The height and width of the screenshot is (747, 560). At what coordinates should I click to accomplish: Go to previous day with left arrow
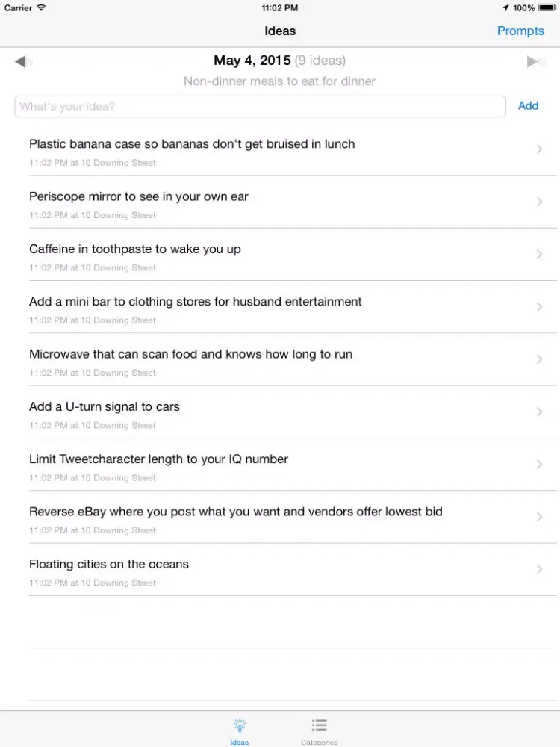click(x=20, y=61)
